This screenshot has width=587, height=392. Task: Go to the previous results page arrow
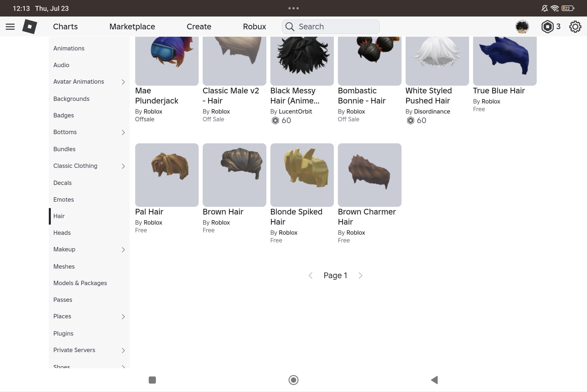pyautogui.click(x=310, y=275)
